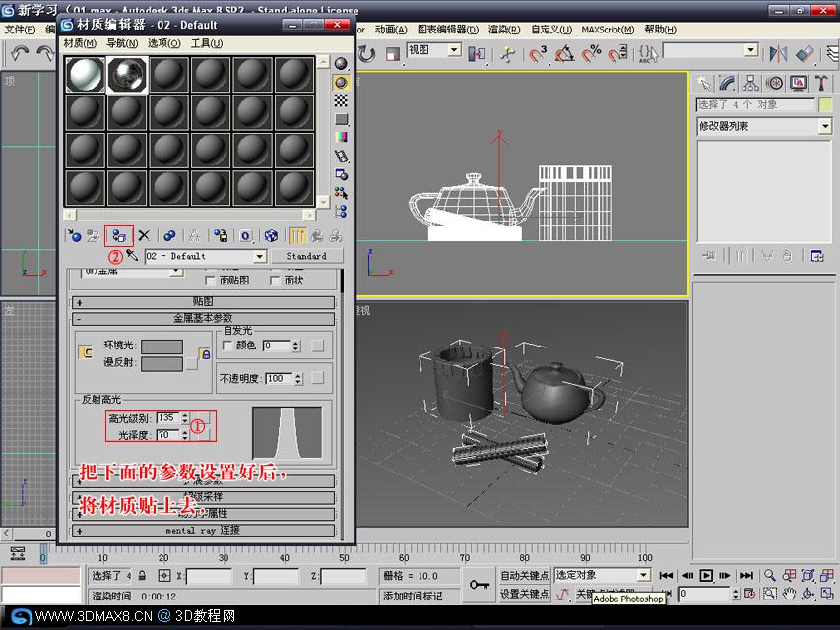840x630 pixels.
Task: Pick material from object eyedropper
Action: (x=132, y=255)
